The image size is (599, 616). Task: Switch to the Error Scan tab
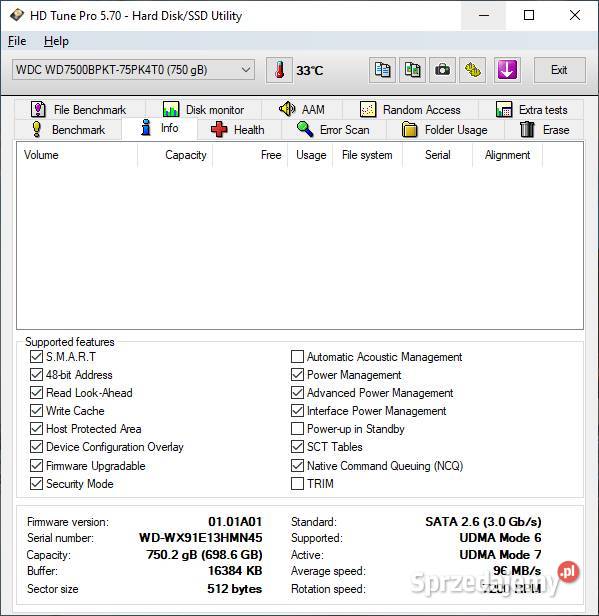pos(334,130)
